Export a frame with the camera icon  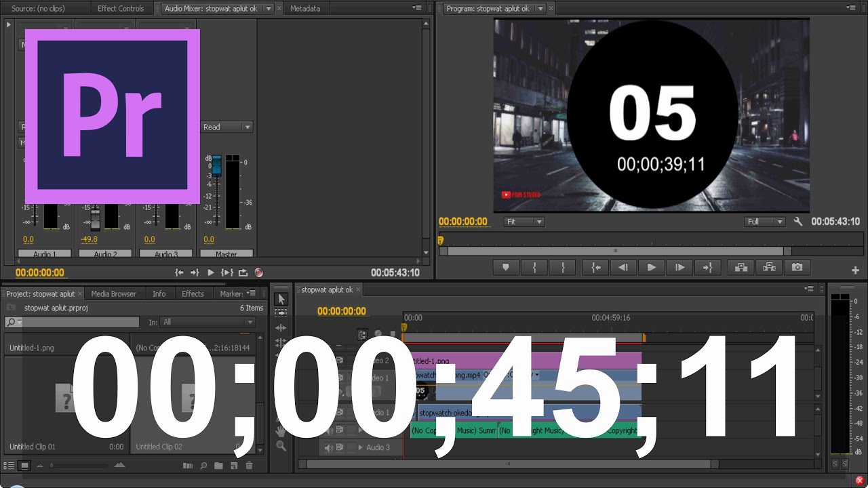(797, 268)
